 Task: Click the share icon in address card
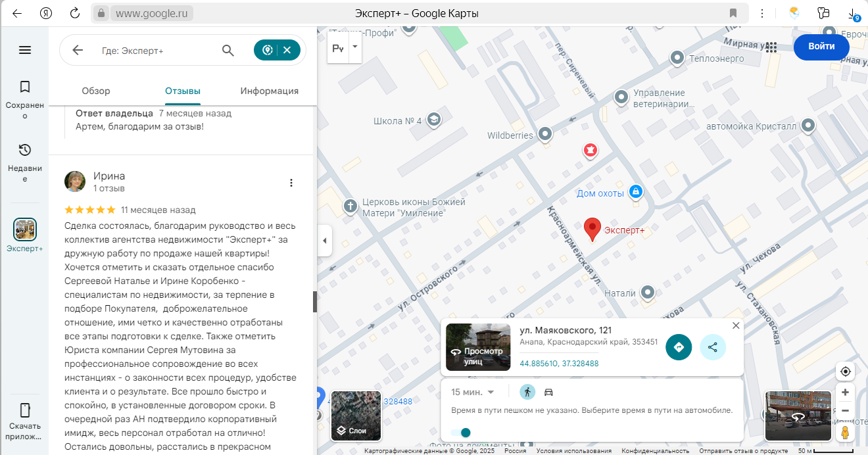[713, 347]
